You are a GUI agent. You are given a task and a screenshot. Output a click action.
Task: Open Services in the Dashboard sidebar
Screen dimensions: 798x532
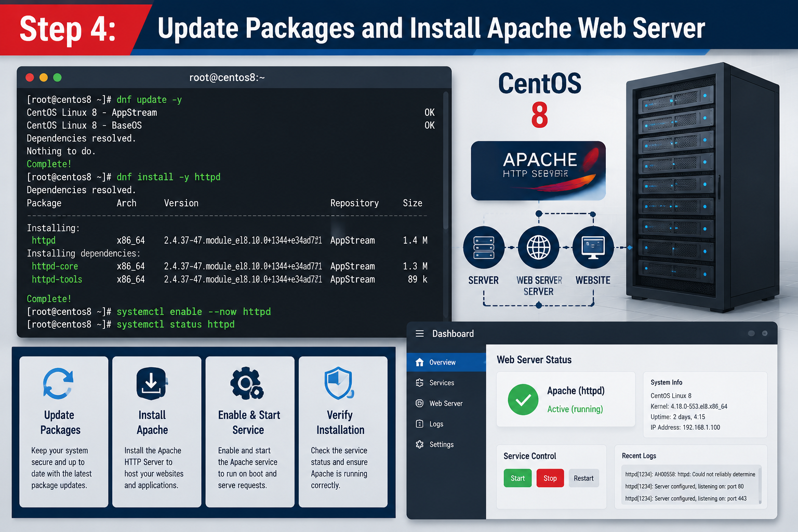pos(446,383)
